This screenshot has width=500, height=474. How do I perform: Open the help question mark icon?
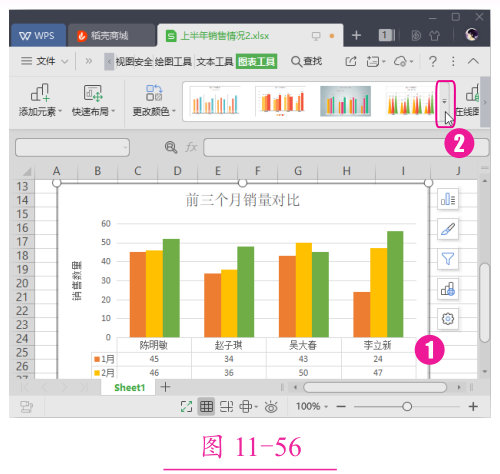pos(432,61)
